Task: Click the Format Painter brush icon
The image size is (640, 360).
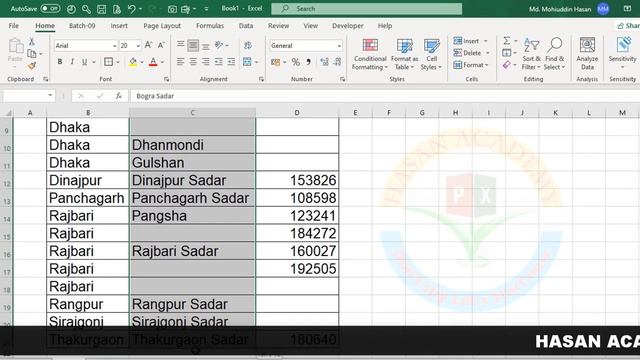Action: click(31, 66)
